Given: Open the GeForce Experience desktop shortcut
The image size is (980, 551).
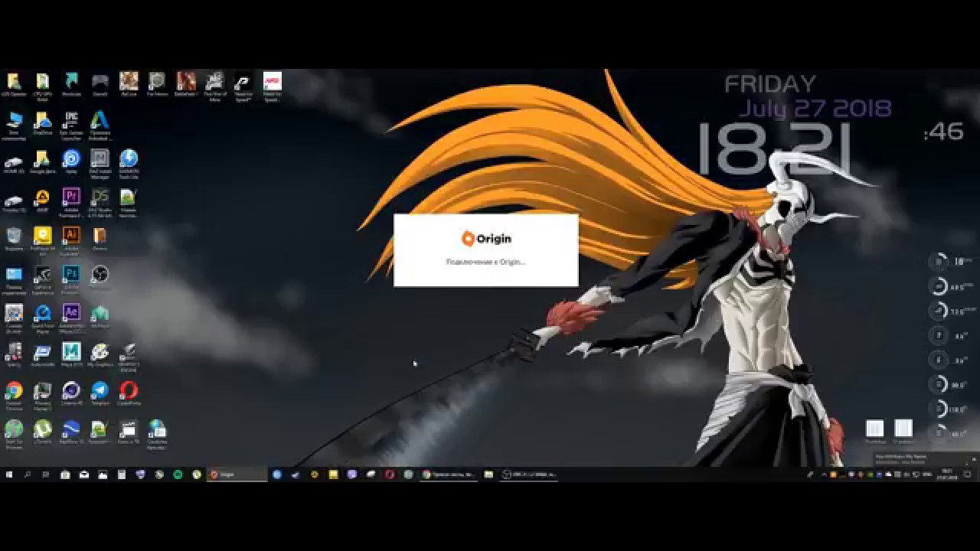Looking at the screenshot, I should pyautogui.click(x=43, y=279).
